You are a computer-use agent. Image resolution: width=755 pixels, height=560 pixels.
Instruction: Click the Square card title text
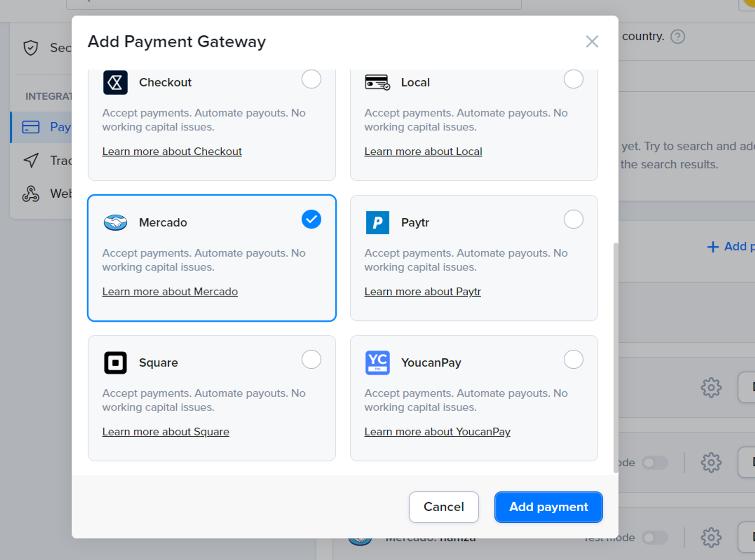[159, 363]
